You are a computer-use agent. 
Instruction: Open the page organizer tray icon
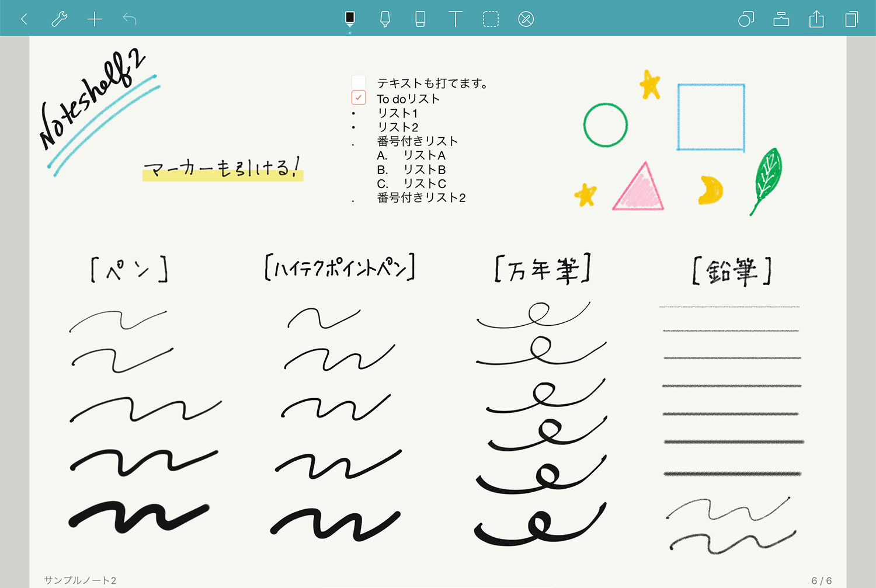781,19
